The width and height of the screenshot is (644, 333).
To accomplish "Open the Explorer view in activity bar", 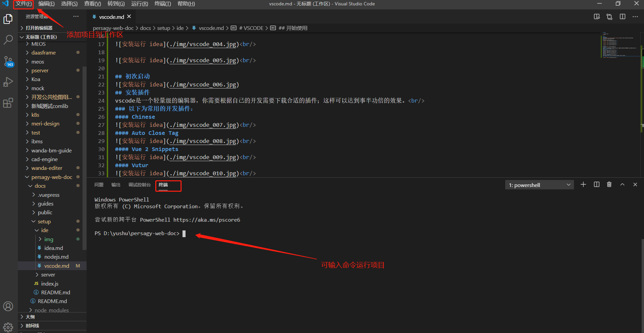I will click(x=8, y=19).
